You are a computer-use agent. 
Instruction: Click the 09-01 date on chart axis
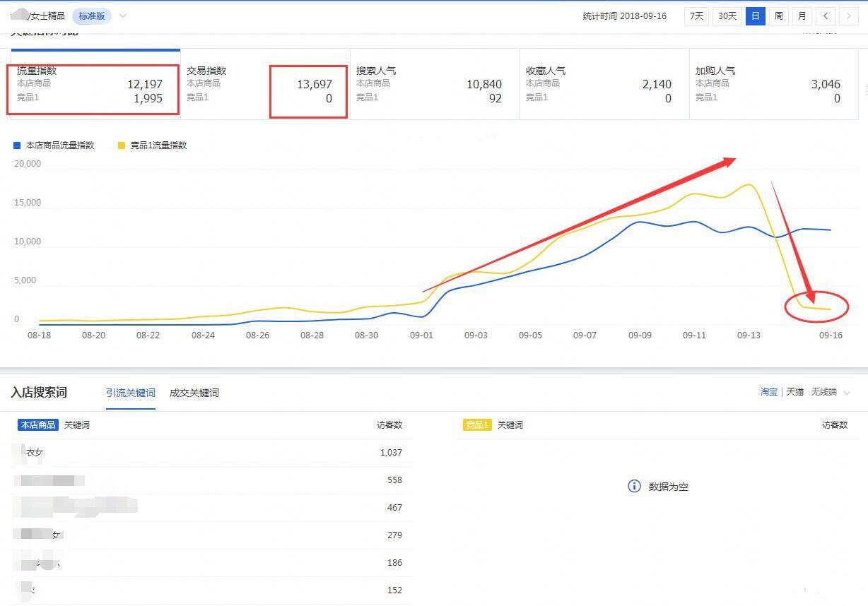click(x=421, y=335)
